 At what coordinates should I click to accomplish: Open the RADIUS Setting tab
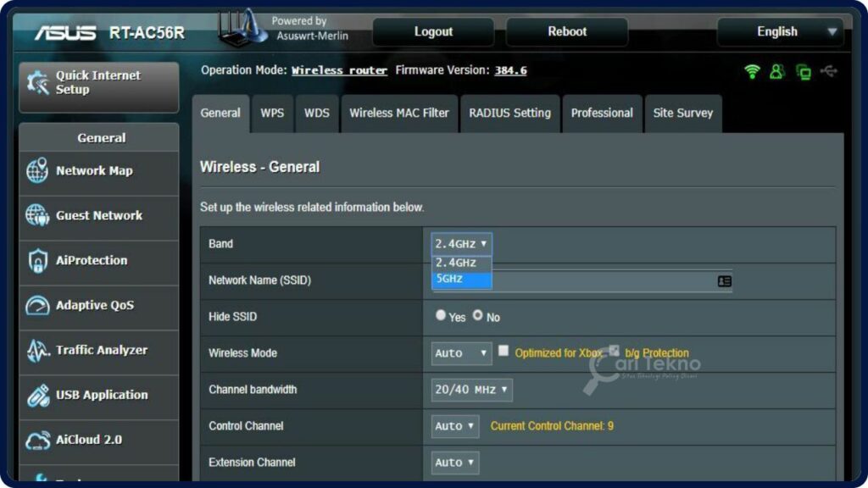tap(509, 113)
